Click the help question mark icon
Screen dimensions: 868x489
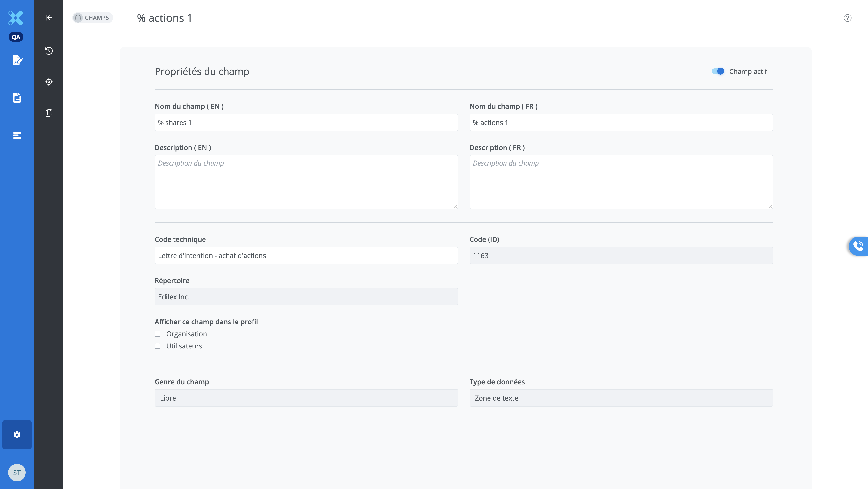tap(847, 18)
